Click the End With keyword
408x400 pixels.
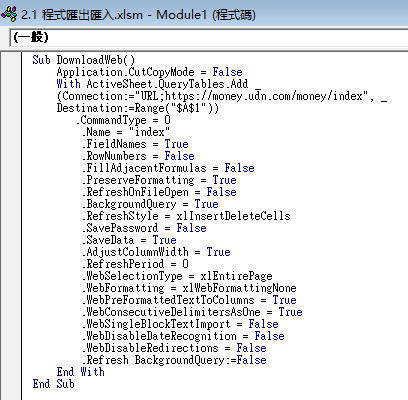[x=80, y=372]
